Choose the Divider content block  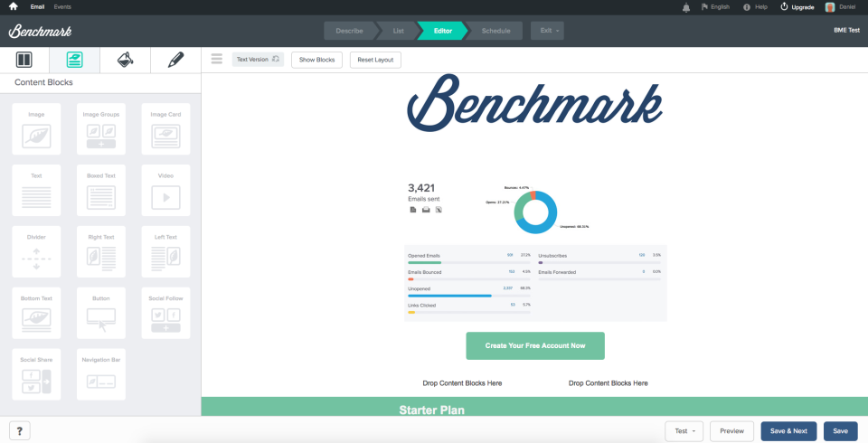36,252
